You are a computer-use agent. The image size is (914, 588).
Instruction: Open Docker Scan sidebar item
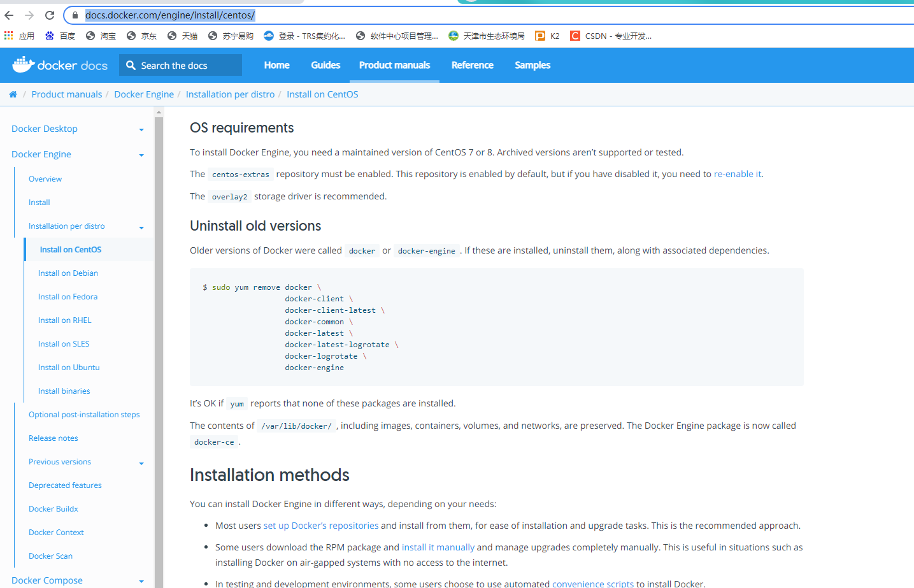click(x=50, y=556)
